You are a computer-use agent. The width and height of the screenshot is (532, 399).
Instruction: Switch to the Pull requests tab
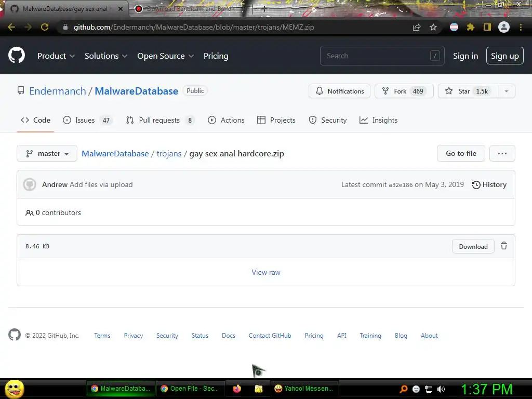click(x=160, y=120)
